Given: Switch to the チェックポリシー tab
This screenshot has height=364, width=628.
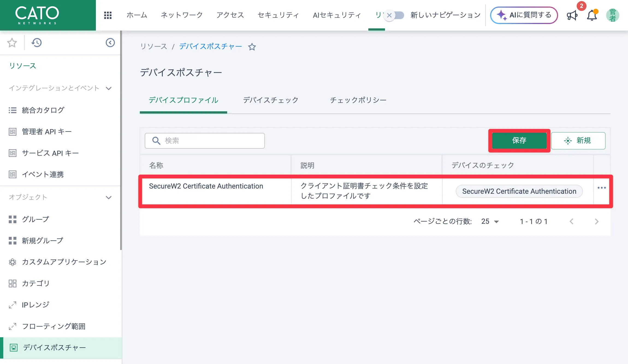Looking at the screenshot, I should pos(358,100).
